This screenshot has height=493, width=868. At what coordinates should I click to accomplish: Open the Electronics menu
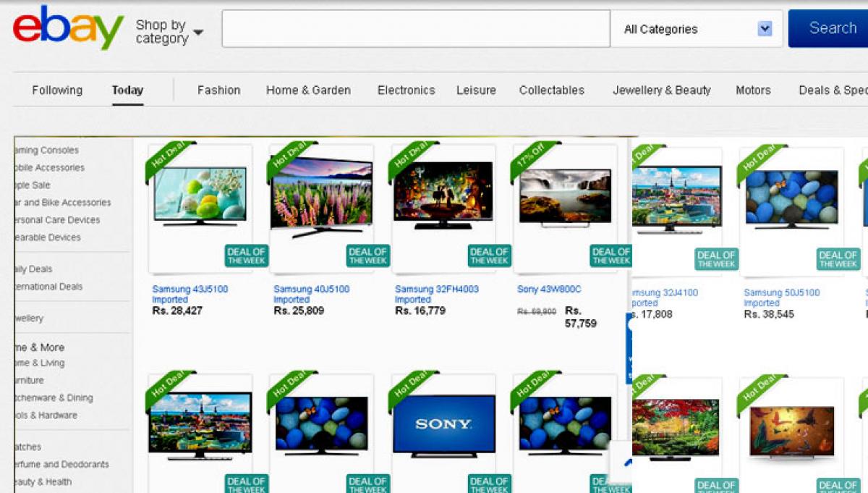[x=406, y=90]
